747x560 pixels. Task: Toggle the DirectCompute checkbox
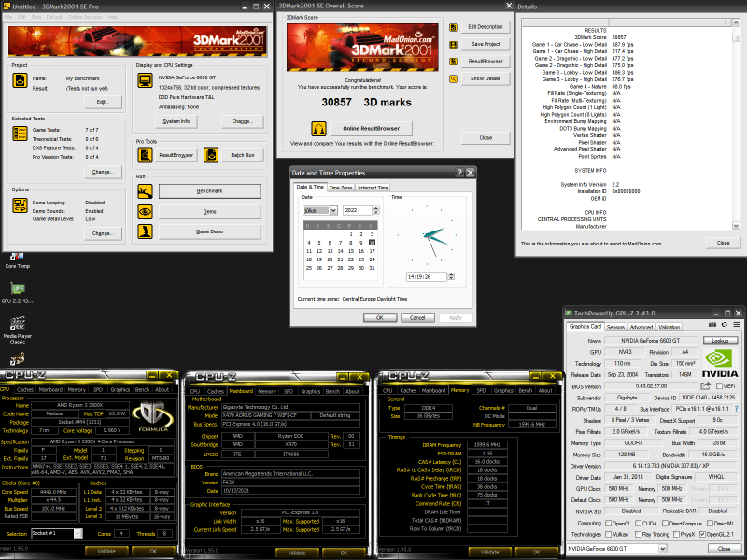tap(665, 524)
